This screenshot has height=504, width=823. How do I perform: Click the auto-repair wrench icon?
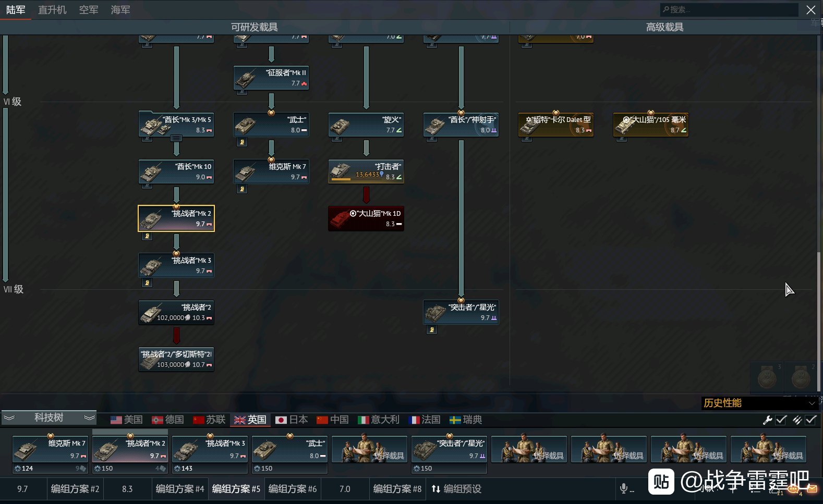tap(767, 420)
